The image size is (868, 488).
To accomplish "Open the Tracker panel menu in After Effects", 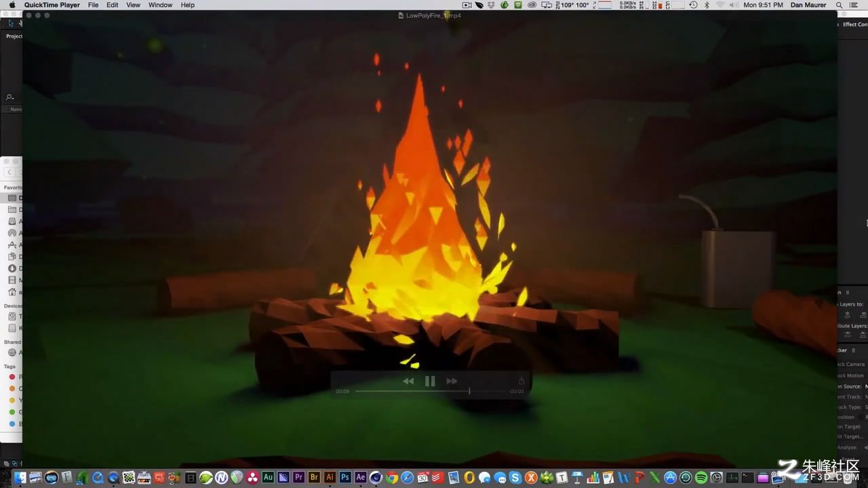I will 854,350.
